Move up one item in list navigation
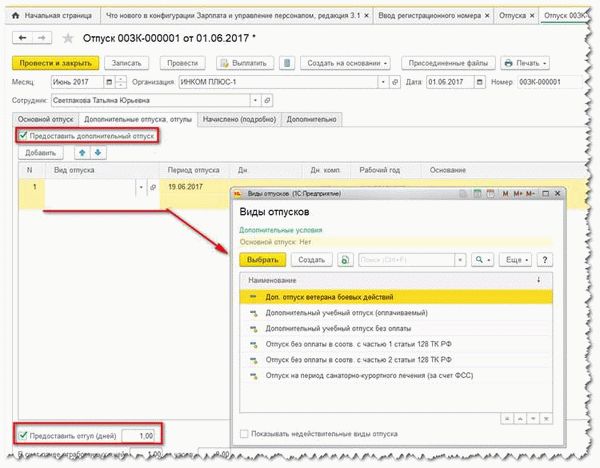The image size is (600, 468). [x=520, y=419]
